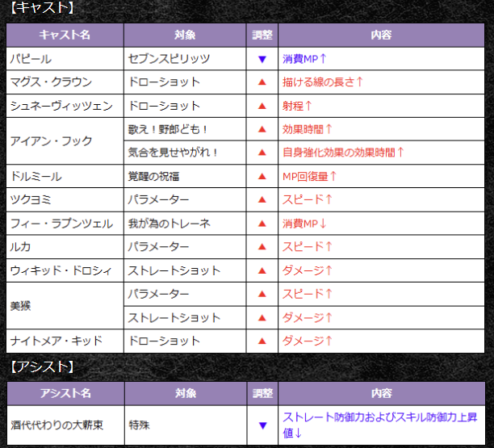Click the cast name パピール
Image resolution: width=494 pixels, height=448 pixels.
tap(31, 59)
